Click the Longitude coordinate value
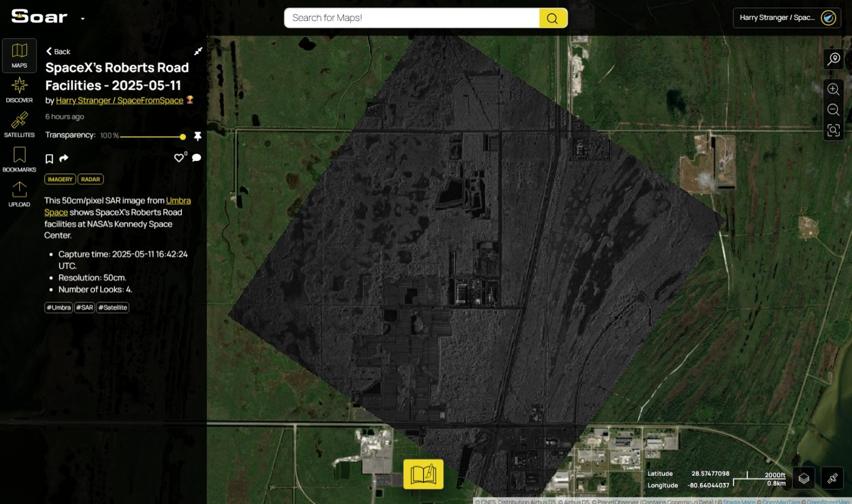This screenshot has width=852, height=504. coord(708,485)
